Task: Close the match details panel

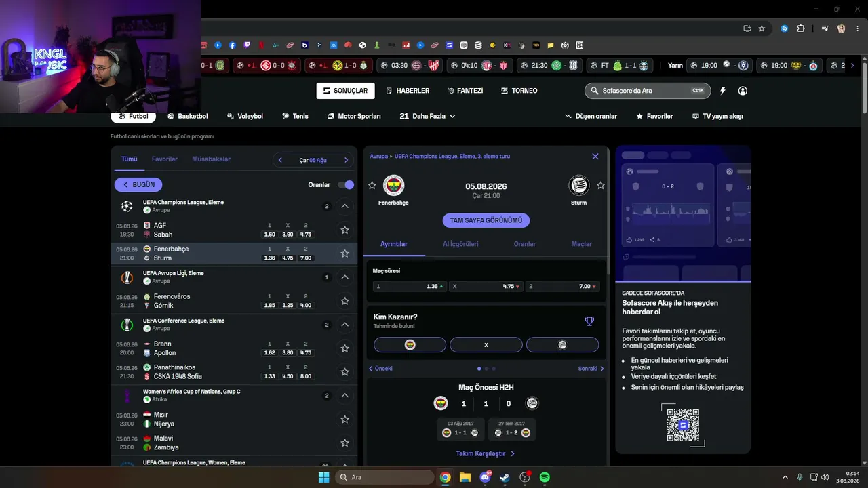Action: point(595,157)
